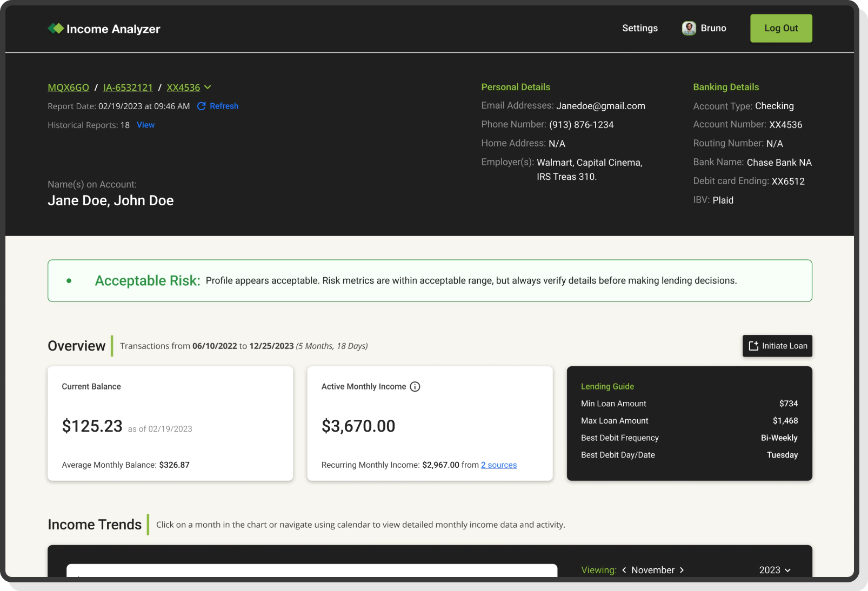Open Settings

[639, 28]
